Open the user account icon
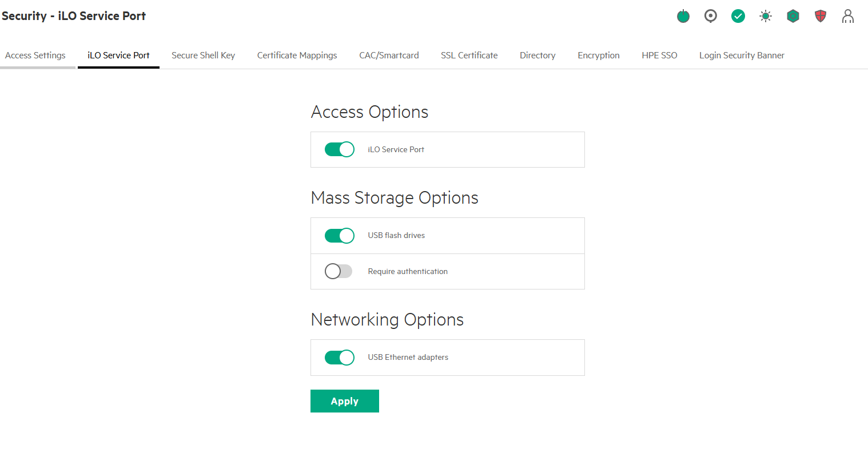The height and width of the screenshot is (472, 868). click(x=848, y=16)
